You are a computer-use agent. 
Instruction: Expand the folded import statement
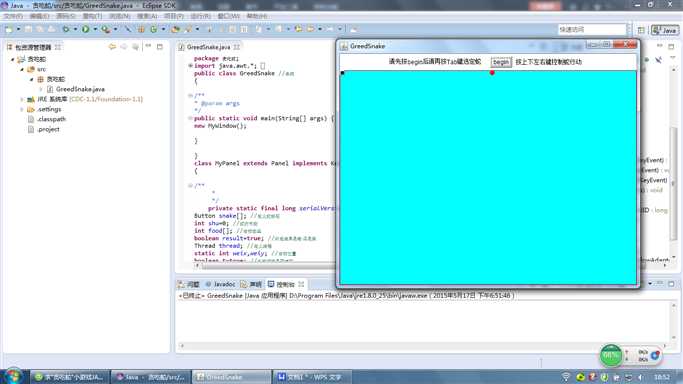coord(190,66)
